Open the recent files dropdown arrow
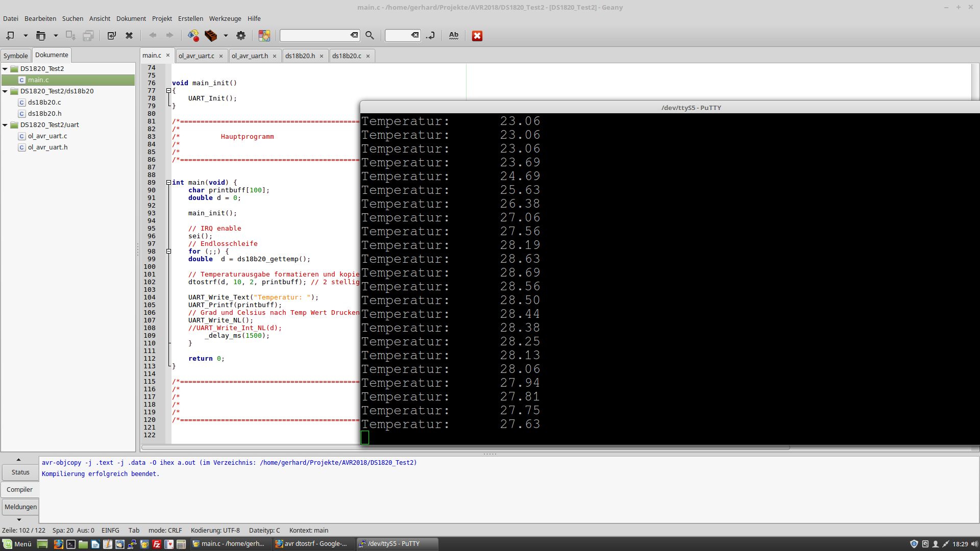 pyautogui.click(x=56, y=36)
